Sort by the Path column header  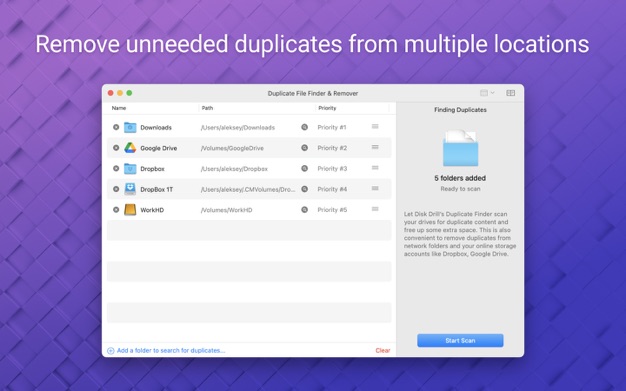coord(207,108)
